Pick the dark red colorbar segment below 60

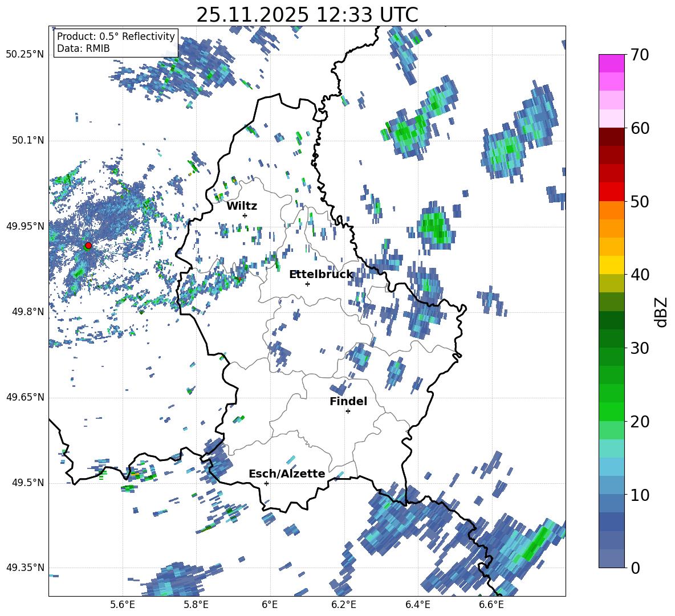click(x=611, y=137)
